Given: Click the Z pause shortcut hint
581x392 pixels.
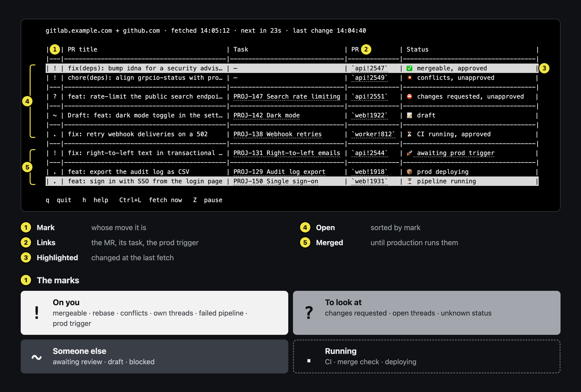Looking at the screenshot, I should 208,200.
